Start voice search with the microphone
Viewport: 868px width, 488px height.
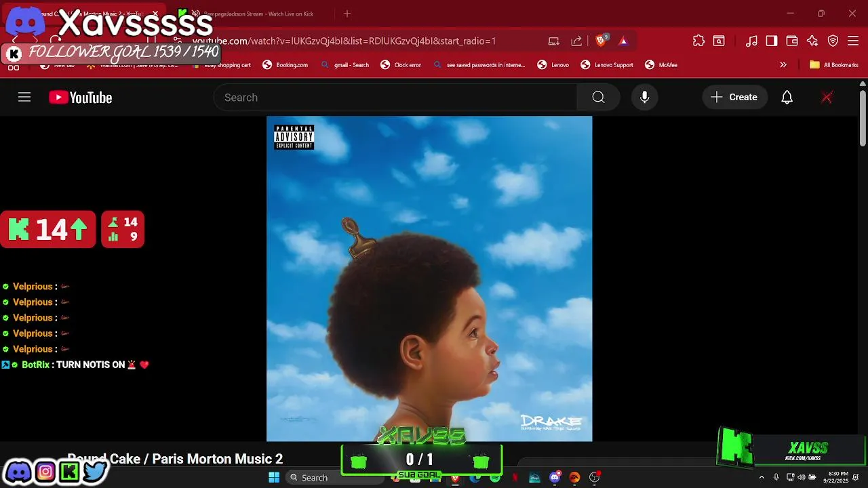click(644, 98)
